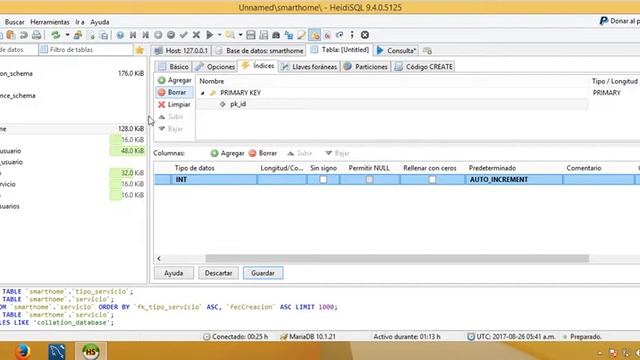Open the Código CREATE tab
The image size is (640, 360).
pyautogui.click(x=424, y=67)
